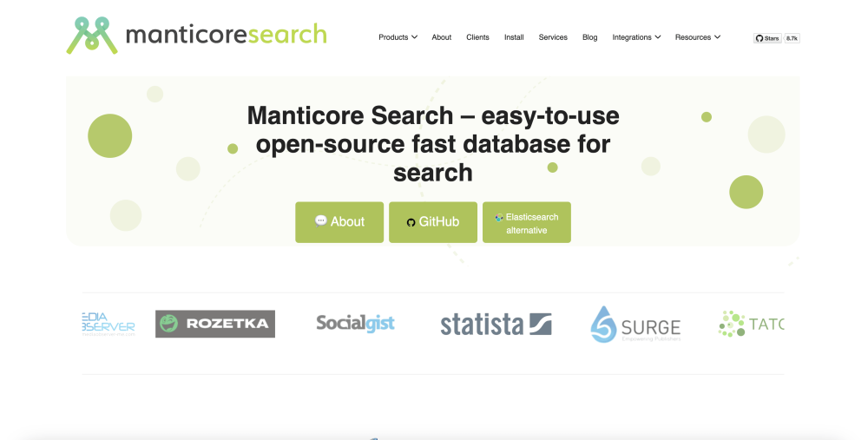The width and height of the screenshot is (868, 440).
Task: Click the green About hero button
Action: pos(339,222)
